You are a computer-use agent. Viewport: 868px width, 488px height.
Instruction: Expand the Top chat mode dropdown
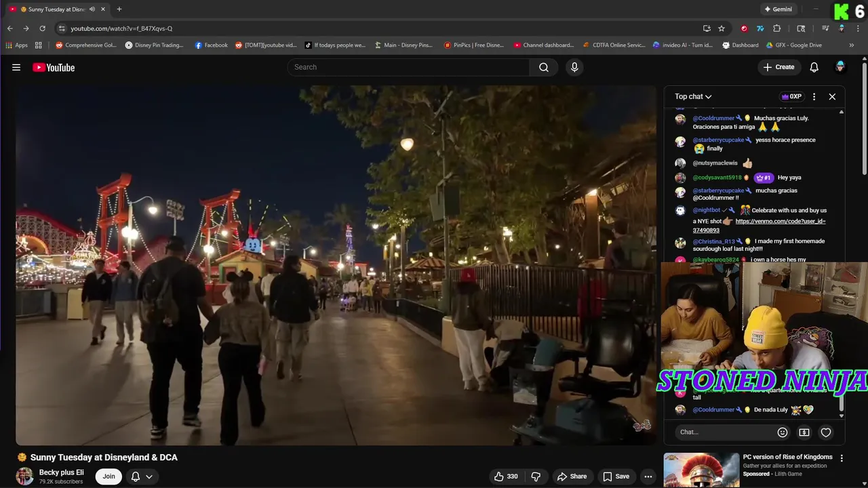[693, 96]
